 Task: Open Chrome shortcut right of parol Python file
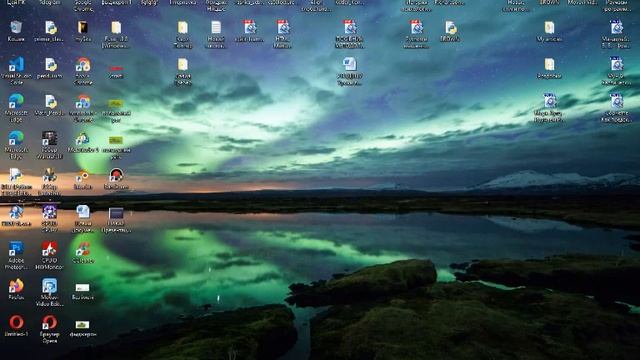(x=83, y=70)
